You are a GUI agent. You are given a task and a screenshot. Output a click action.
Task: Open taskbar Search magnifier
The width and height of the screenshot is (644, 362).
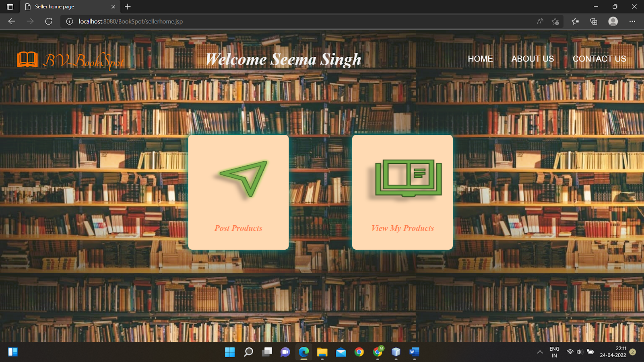(248, 352)
